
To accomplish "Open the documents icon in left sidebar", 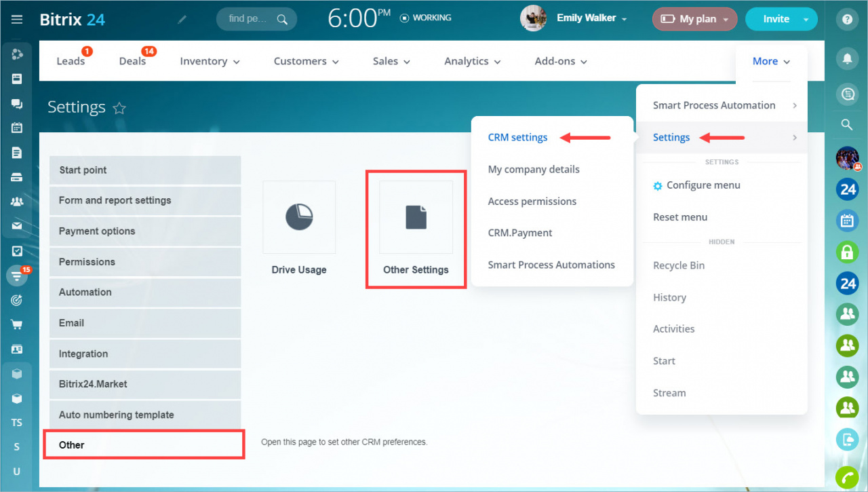I will click(x=17, y=153).
